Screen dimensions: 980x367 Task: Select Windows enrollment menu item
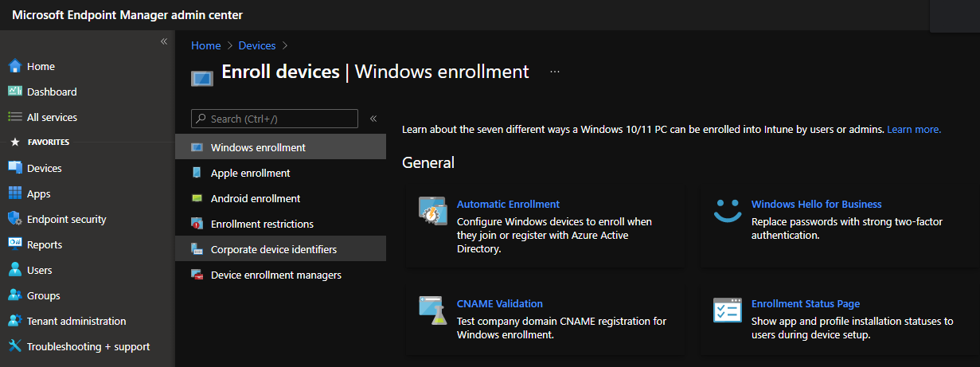[x=281, y=147]
